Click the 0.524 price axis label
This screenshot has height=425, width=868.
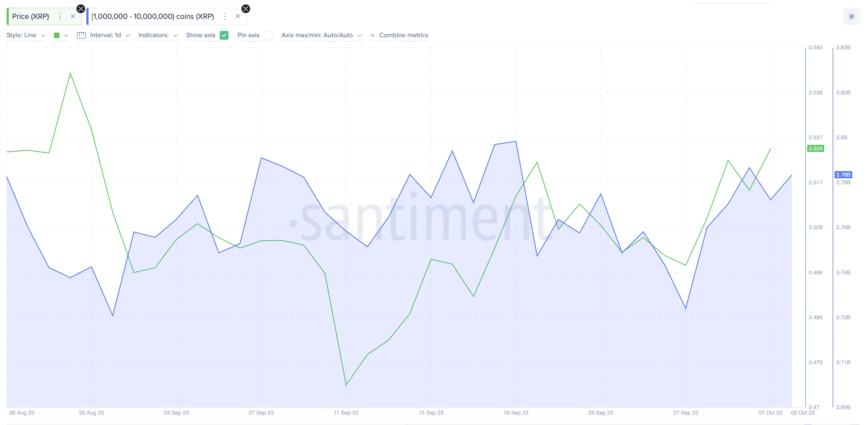coord(815,148)
